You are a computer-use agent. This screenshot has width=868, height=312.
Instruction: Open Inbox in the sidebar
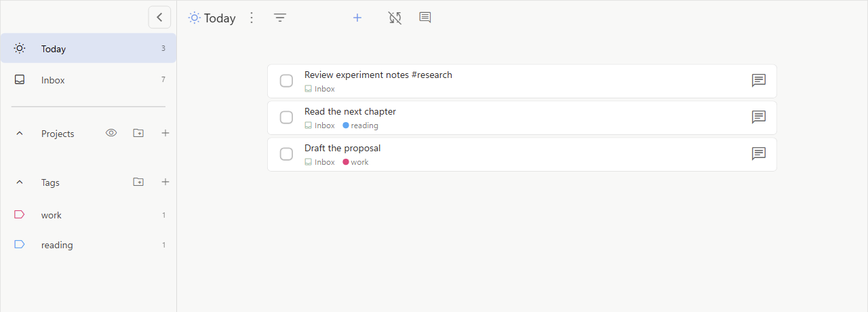coord(88,79)
